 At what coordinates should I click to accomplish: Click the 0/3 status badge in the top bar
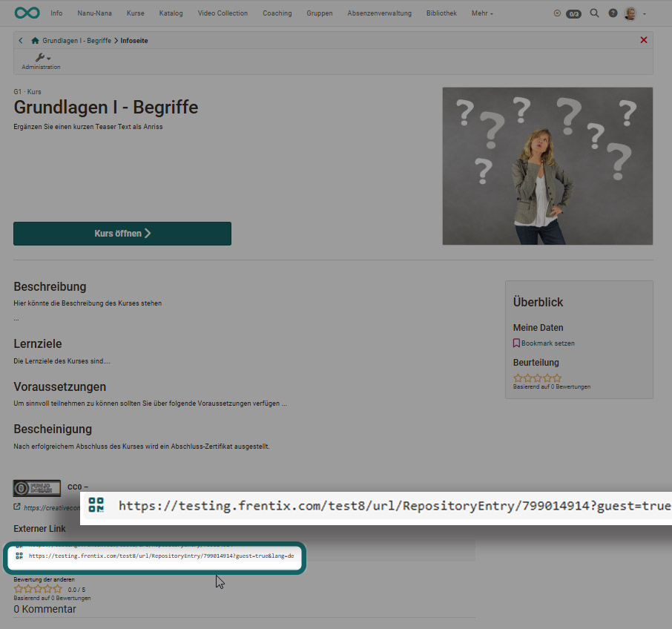pos(573,13)
